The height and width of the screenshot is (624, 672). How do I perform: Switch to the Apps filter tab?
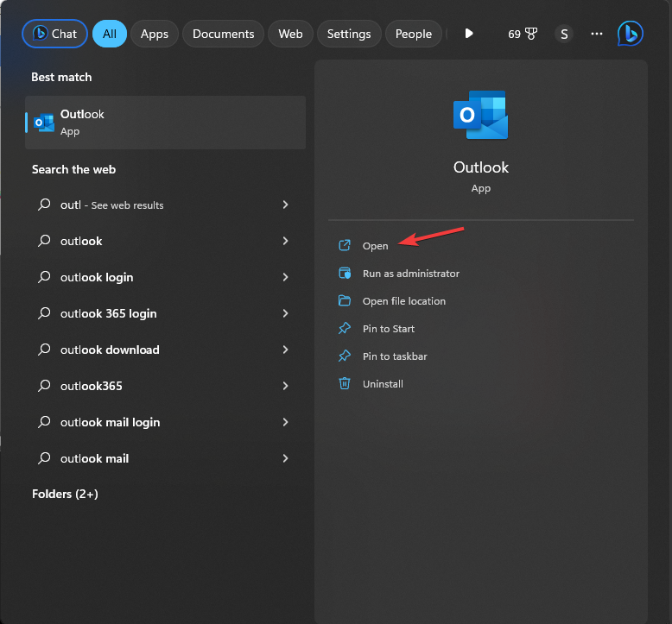[x=155, y=34]
